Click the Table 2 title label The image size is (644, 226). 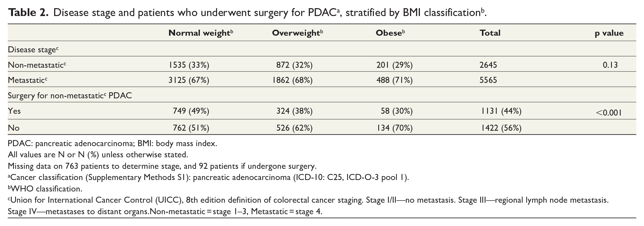pyautogui.click(x=28, y=12)
